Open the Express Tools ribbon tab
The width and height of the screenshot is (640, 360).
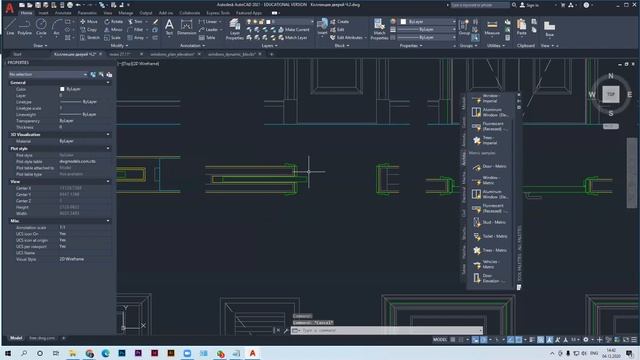218,13
